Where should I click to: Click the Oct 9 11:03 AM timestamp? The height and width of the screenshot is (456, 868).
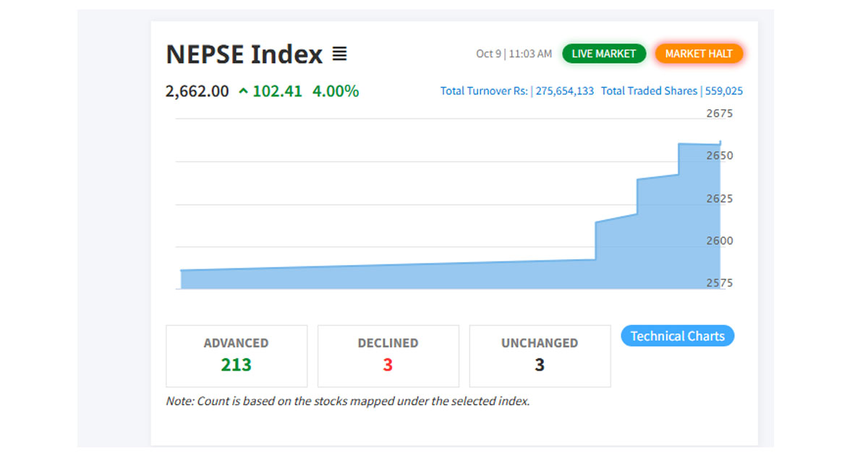tap(514, 54)
